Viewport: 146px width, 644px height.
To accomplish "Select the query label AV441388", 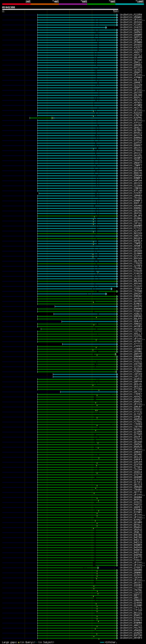I will click(x=8, y=8).
